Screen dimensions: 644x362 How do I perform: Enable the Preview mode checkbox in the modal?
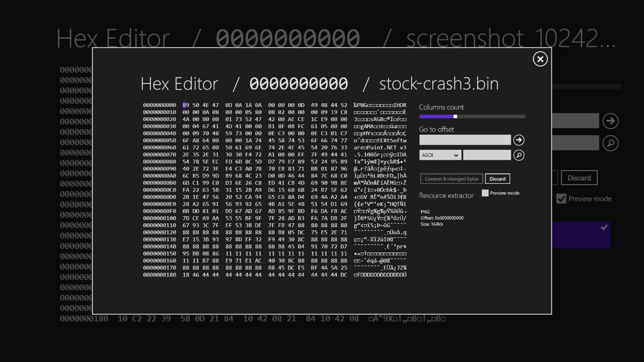[485, 193]
